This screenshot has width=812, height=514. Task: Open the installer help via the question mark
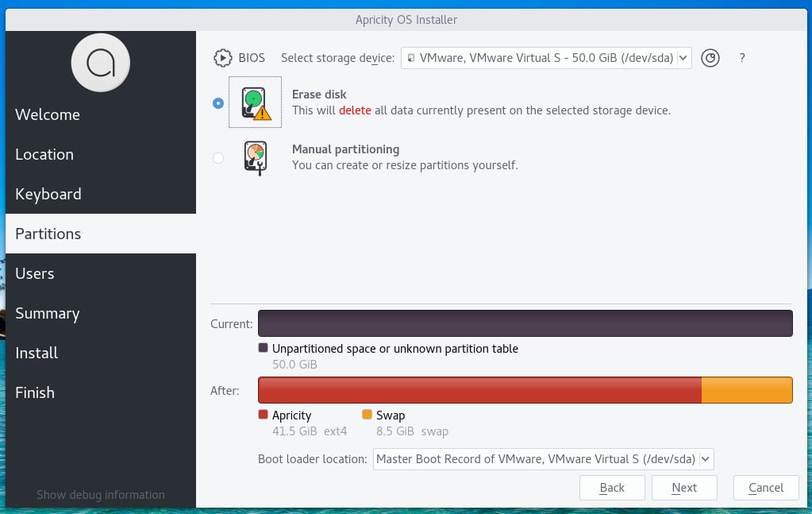(x=741, y=57)
